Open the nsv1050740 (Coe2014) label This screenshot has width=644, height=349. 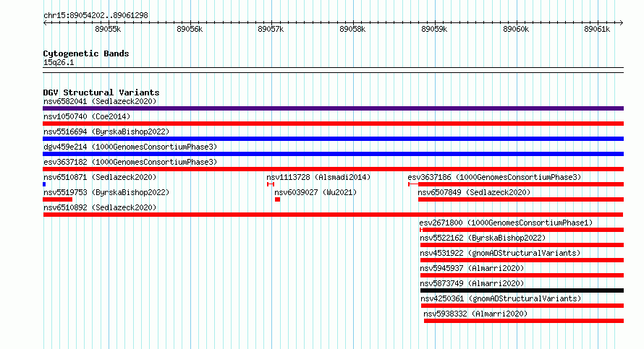click(x=87, y=116)
